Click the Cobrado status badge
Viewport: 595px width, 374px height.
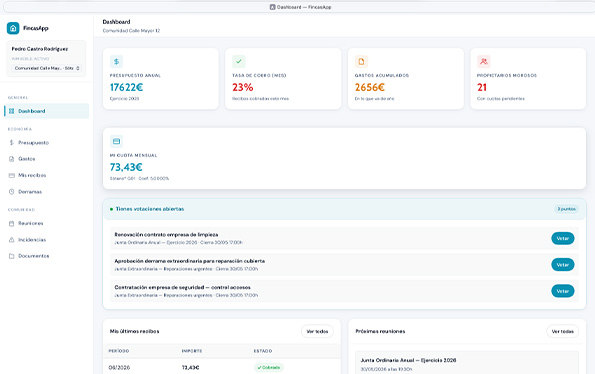click(x=269, y=368)
